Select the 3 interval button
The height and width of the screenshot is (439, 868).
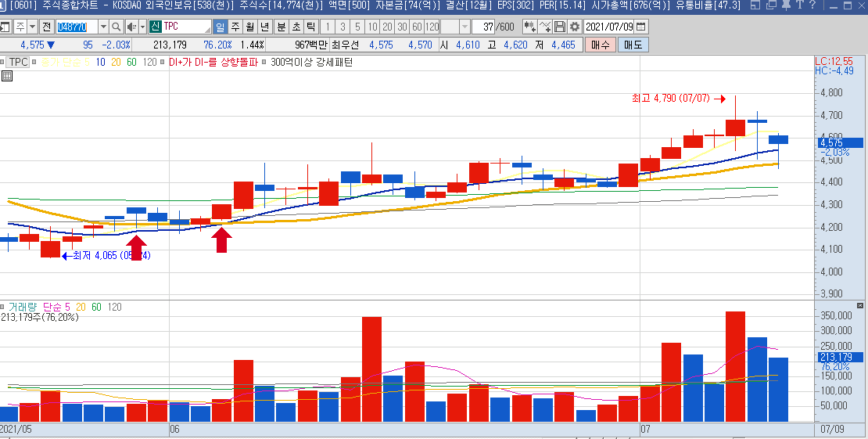pyautogui.click(x=343, y=27)
